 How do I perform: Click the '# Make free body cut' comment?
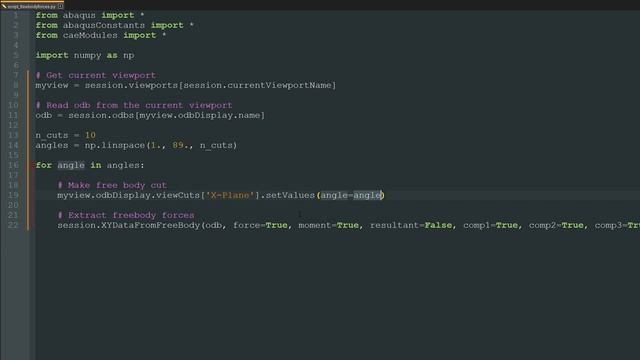[112, 185]
